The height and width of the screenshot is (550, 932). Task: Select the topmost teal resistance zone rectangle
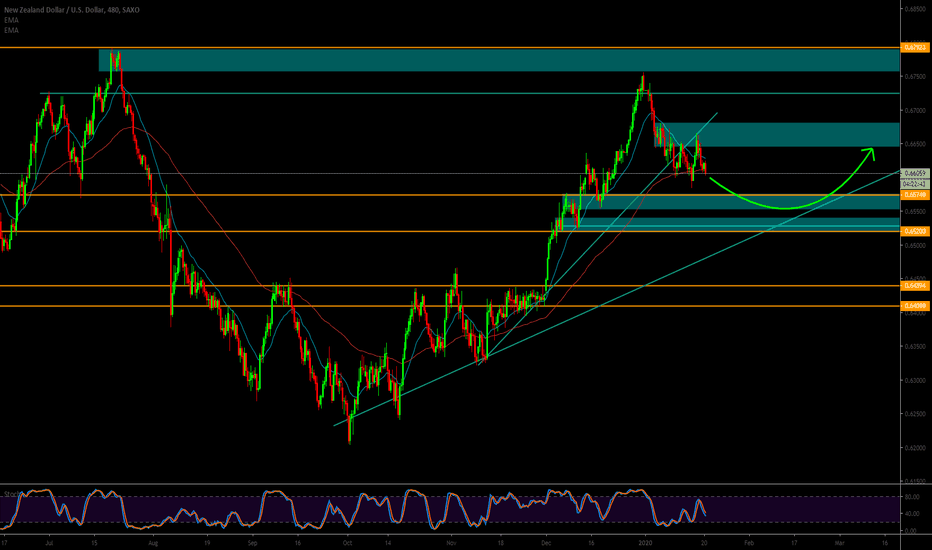click(x=500, y=60)
